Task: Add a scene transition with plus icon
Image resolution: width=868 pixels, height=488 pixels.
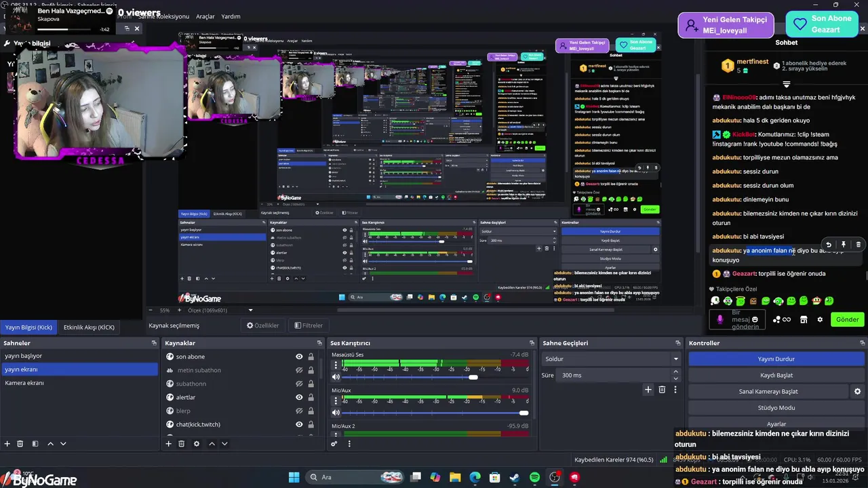Action: tap(648, 389)
